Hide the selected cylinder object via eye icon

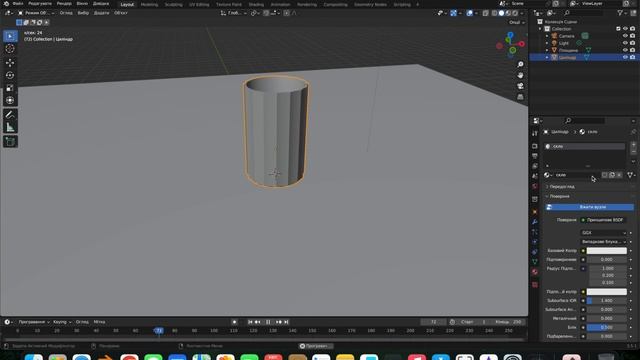pos(625,58)
